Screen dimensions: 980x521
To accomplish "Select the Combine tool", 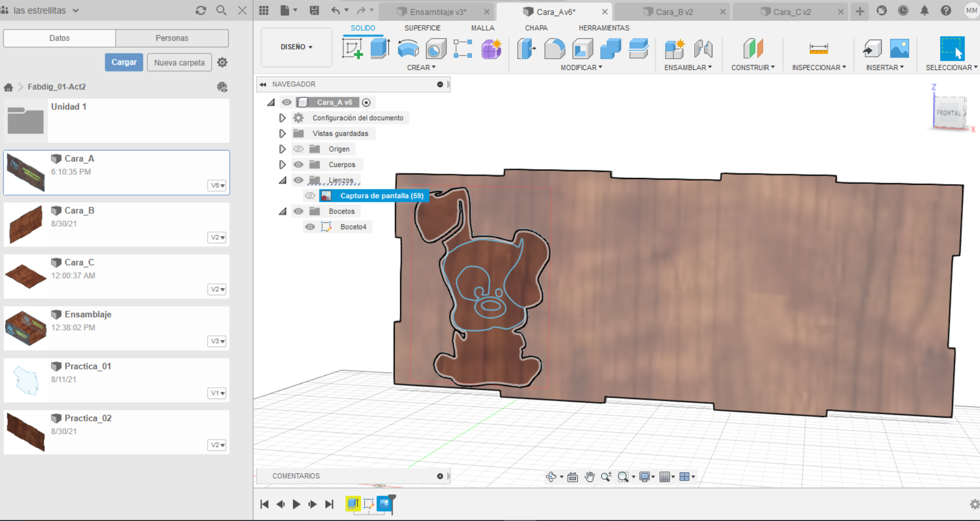I will [x=611, y=49].
